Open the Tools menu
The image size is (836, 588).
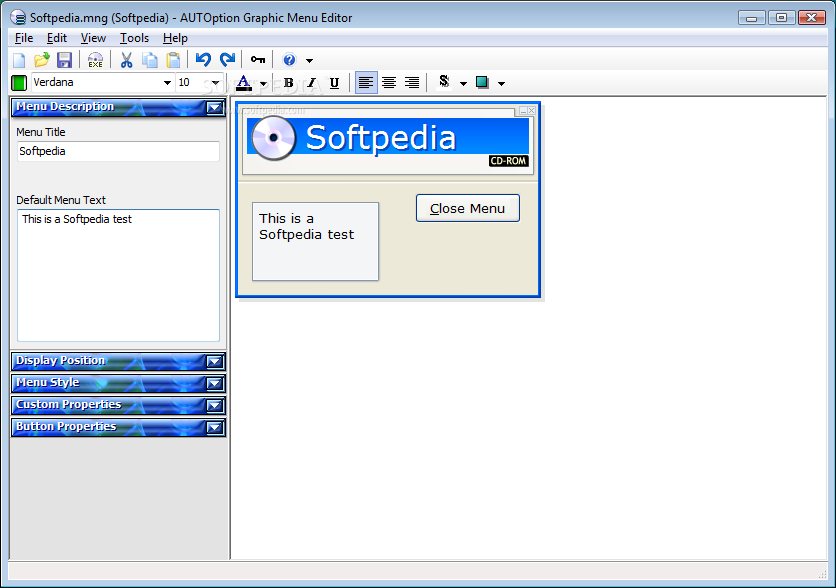[x=134, y=38]
